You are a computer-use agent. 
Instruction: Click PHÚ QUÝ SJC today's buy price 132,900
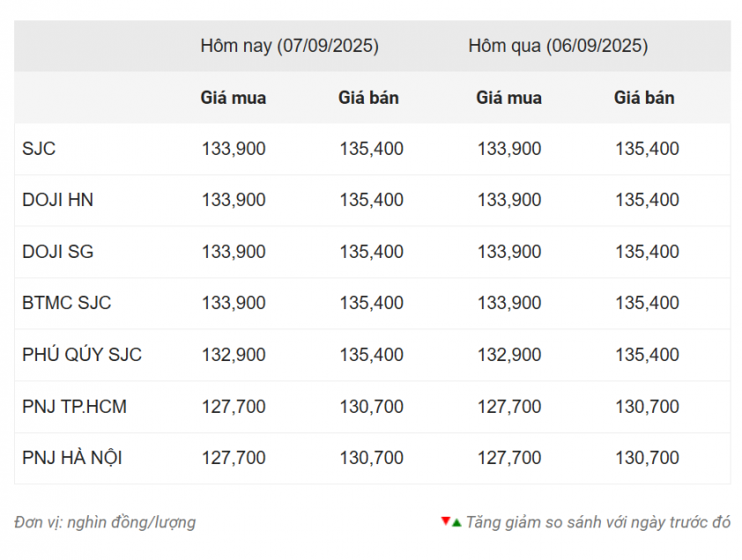[x=234, y=354]
